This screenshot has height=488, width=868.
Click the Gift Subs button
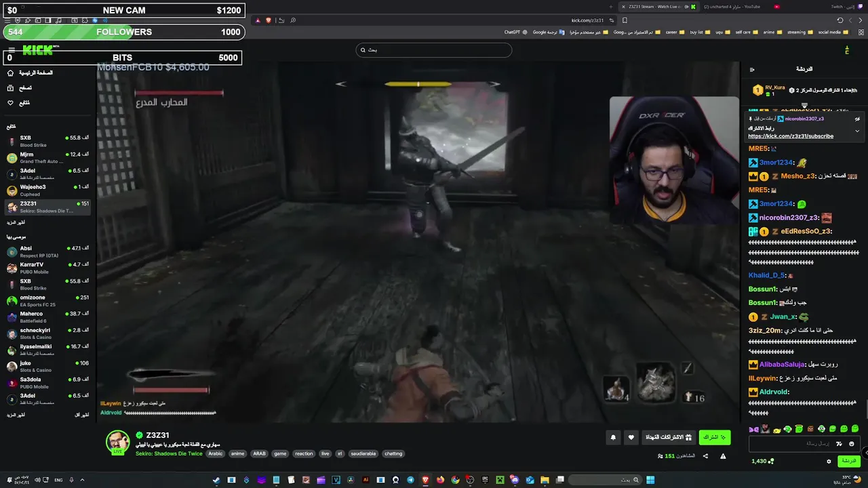[669, 437]
